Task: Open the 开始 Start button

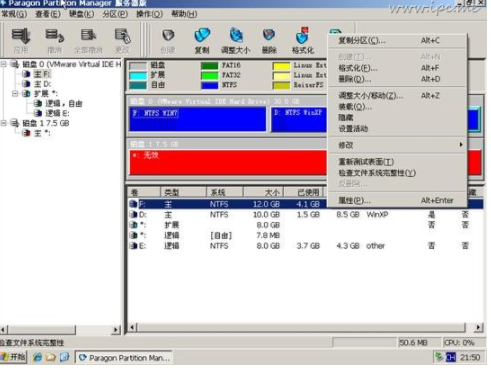Action: tap(13, 357)
